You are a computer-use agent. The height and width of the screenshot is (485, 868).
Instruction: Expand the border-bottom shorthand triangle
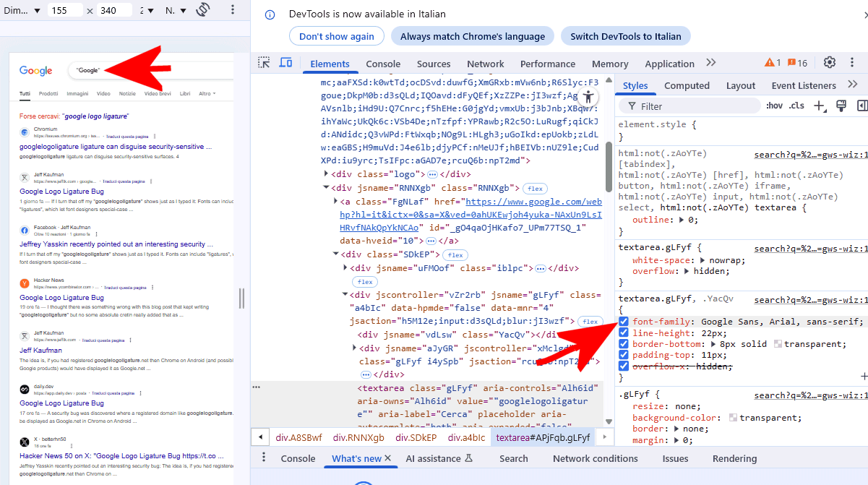(715, 344)
